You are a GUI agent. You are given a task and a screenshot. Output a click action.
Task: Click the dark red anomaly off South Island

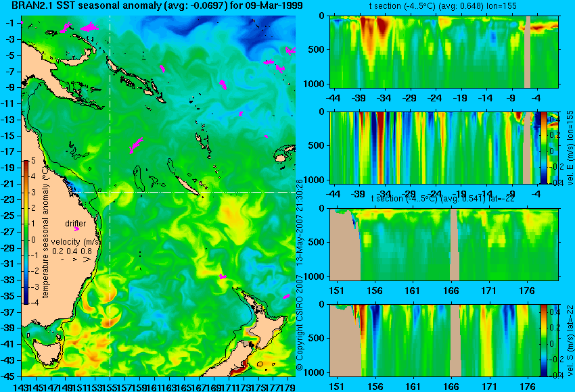click(239, 368)
